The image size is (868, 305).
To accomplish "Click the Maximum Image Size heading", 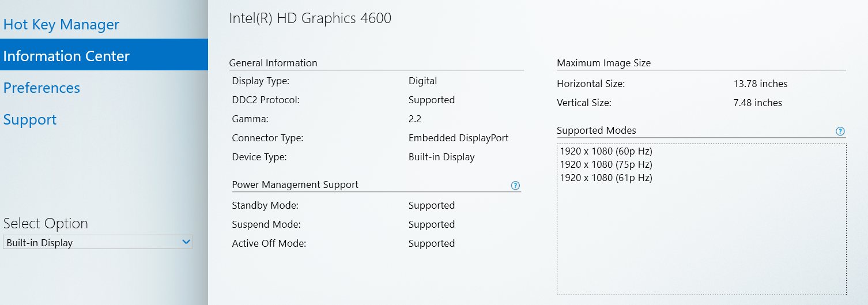I will tap(603, 63).
